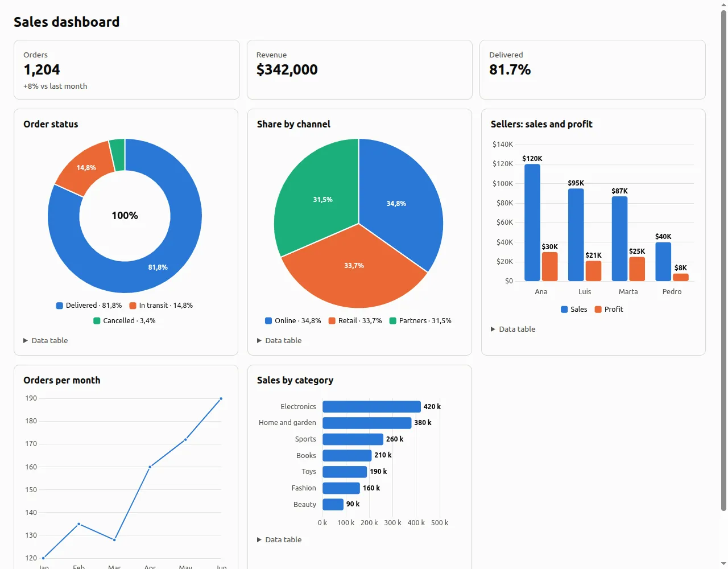Click the Fashion 160 k bar
The image size is (728, 569).
pos(341,488)
